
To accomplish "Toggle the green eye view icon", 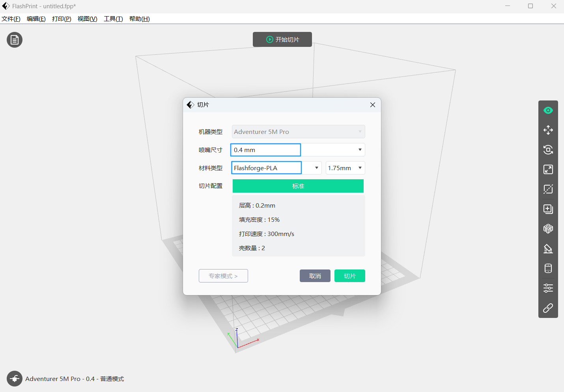I will [548, 110].
